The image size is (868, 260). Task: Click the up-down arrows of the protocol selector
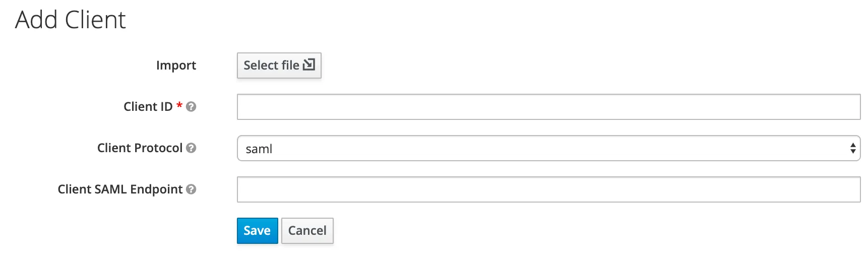[x=852, y=148]
